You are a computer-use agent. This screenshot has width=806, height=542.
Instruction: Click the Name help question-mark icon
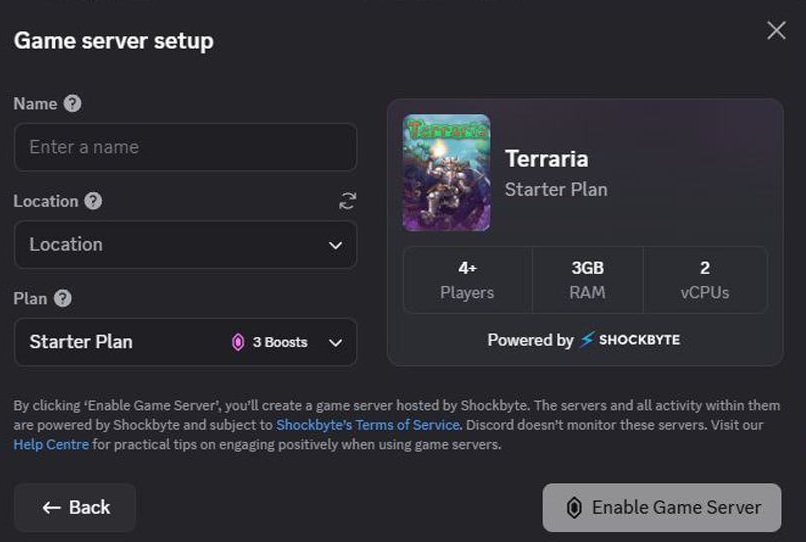[72, 104]
